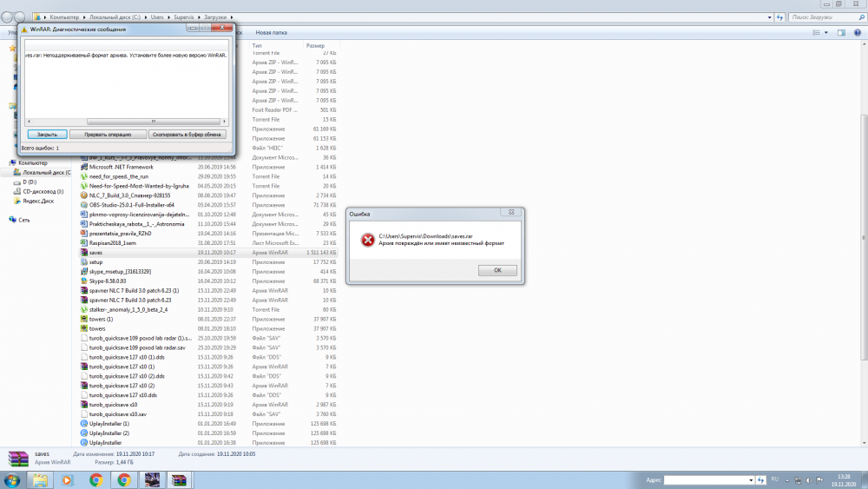This screenshot has height=489, width=868.
Task: Click the horizontal scrollbar thumb in WinRAR messages
Action: [x=154, y=122]
